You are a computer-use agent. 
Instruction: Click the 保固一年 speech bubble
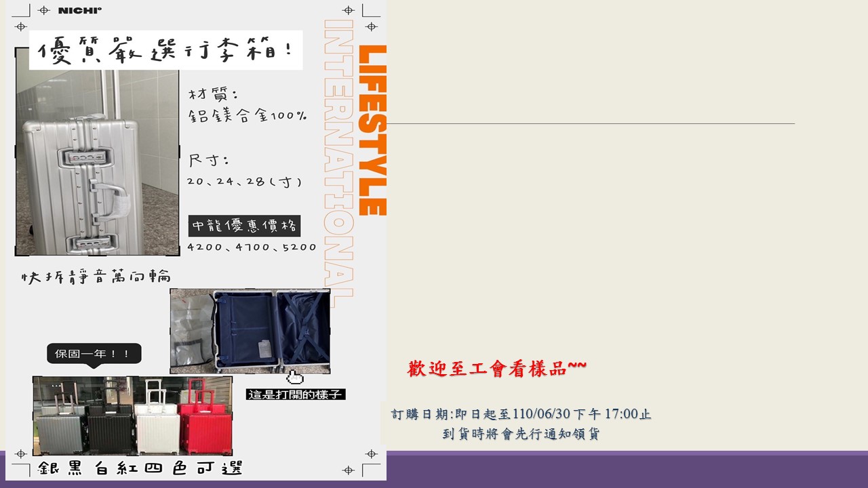94,354
